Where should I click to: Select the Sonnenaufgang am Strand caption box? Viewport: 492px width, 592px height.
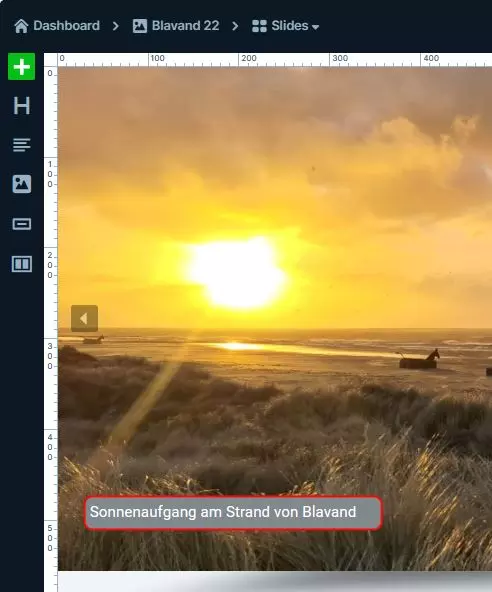tap(233, 513)
